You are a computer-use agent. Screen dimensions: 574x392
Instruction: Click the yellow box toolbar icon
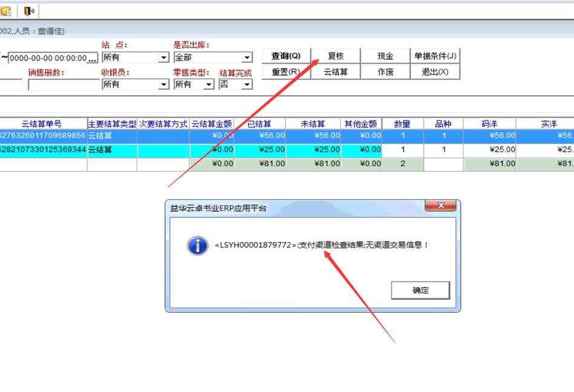coord(6,10)
